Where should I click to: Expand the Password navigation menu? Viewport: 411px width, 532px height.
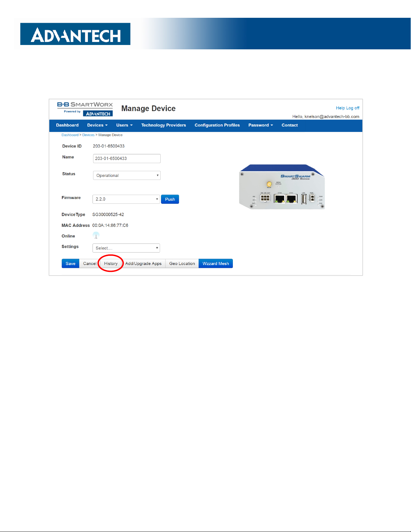(x=261, y=125)
